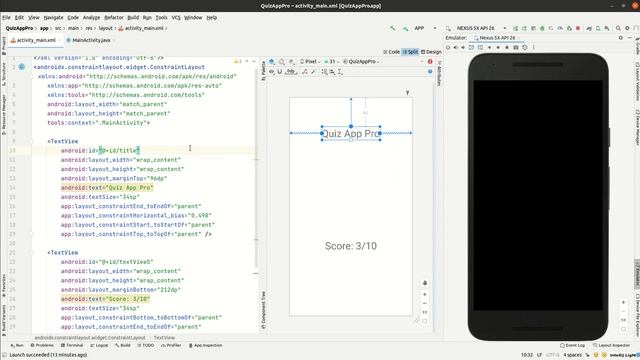Screen dimensions: 640x360
Task: Open the Navigate menu
Action: tap(53, 18)
